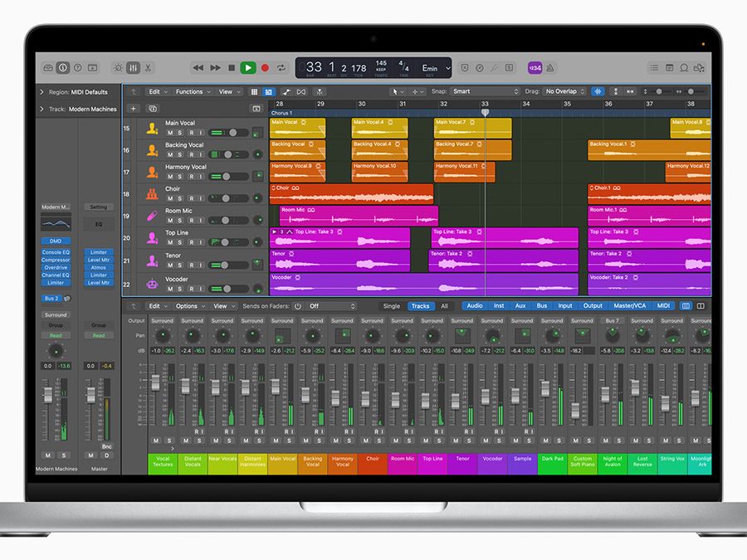Click the scissors editors icon
Screen dimensions: 747x560
pos(149,68)
